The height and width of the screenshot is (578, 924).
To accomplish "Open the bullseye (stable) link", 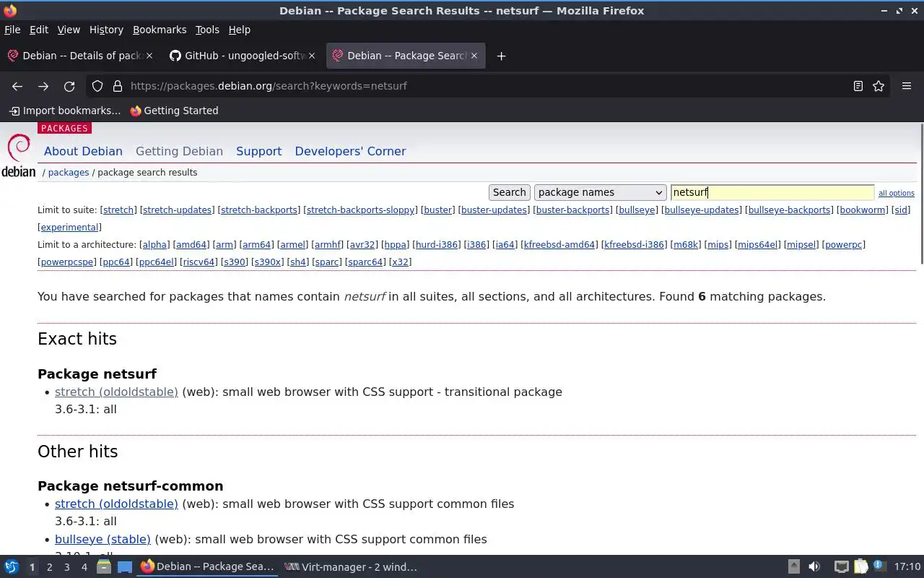I will 103,539.
